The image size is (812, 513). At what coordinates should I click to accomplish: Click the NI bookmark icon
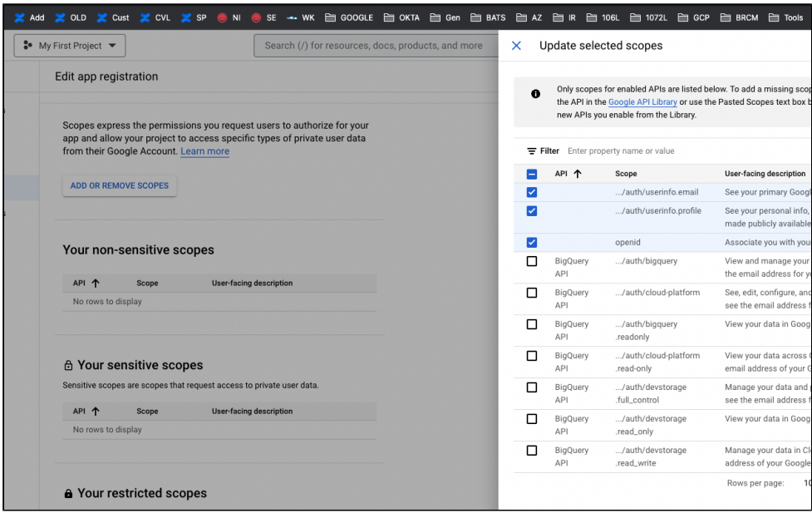(224, 17)
